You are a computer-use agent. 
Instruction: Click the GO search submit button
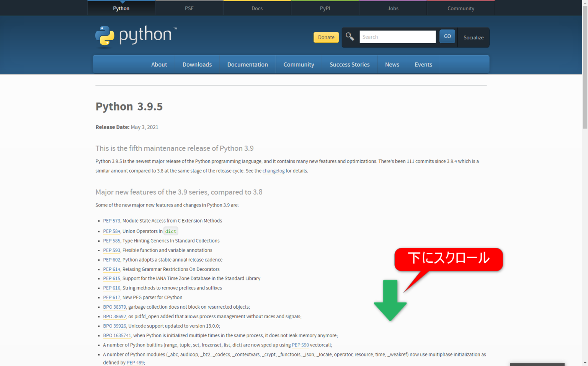(x=447, y=36)
